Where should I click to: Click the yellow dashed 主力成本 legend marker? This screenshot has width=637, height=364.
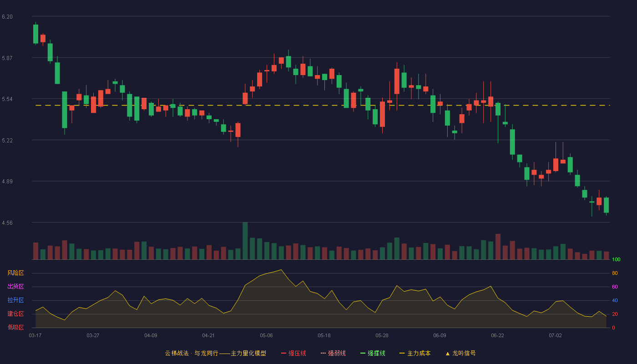402,353
